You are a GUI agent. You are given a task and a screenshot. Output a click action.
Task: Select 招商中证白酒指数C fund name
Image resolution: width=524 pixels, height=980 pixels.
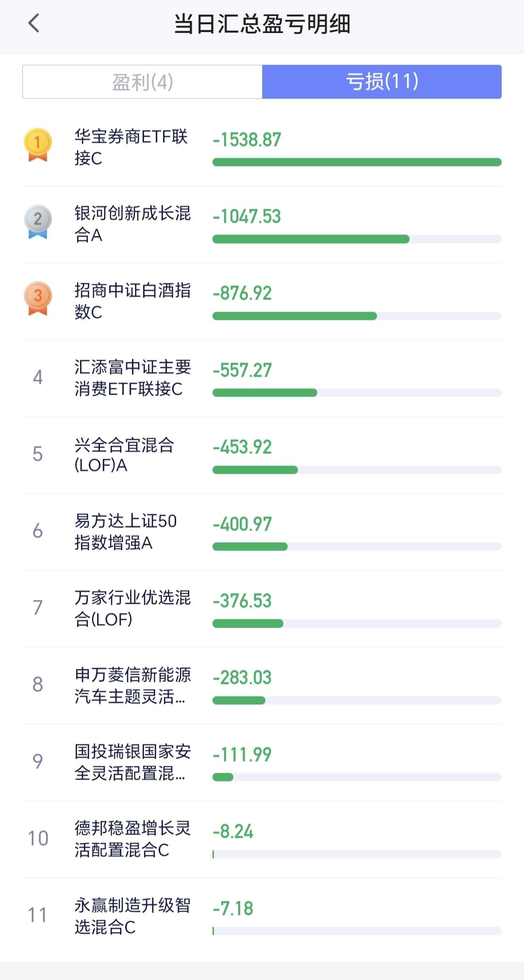[x=132, y=301]
